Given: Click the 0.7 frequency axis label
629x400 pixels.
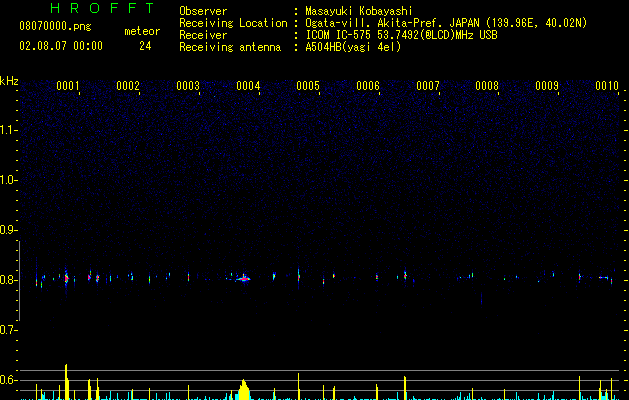Looking at the screenshot, I should point(8,330).
